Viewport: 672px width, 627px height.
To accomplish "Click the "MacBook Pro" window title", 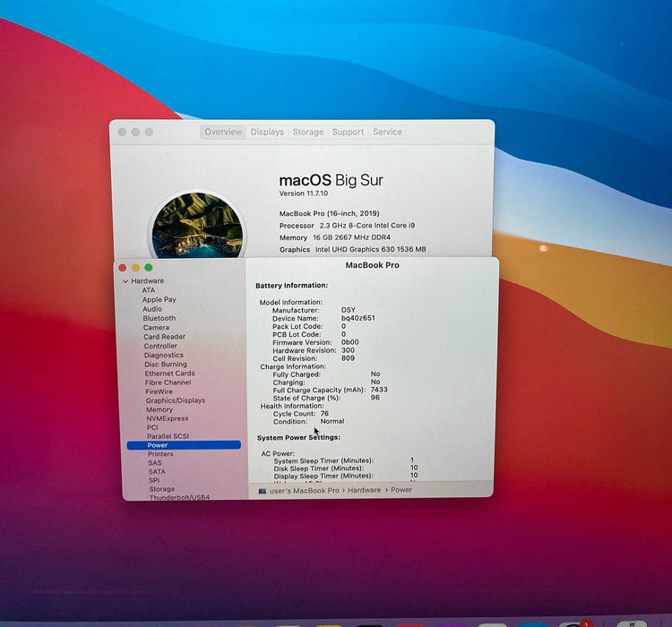I will 372,265.
